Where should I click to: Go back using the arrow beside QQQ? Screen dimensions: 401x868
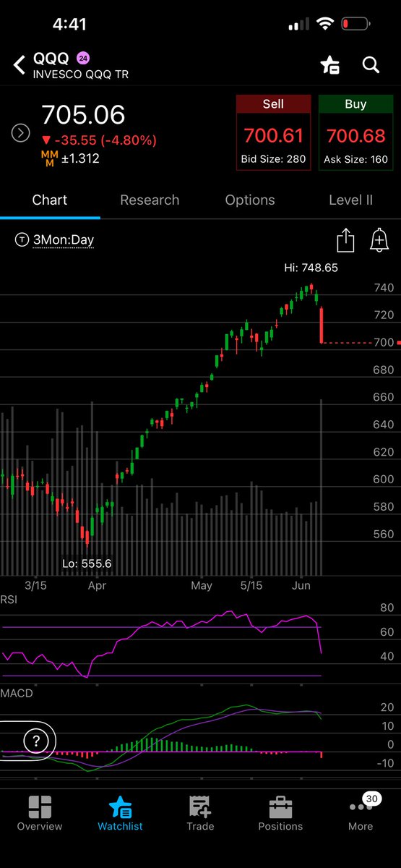coord(19,65)
